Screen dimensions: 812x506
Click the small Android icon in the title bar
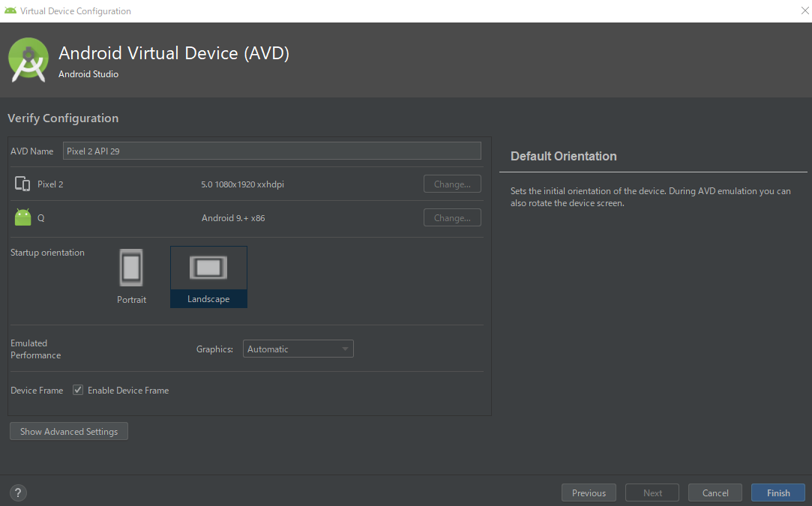[x=10, y=10]
